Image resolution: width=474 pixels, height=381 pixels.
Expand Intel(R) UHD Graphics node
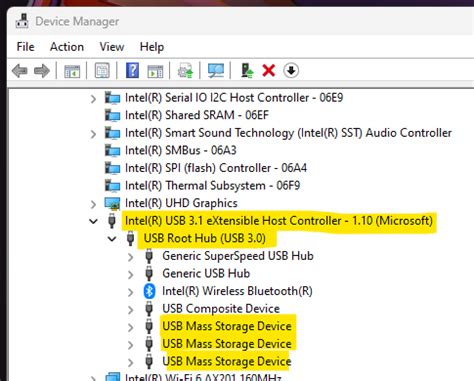[x=93, y=204]
